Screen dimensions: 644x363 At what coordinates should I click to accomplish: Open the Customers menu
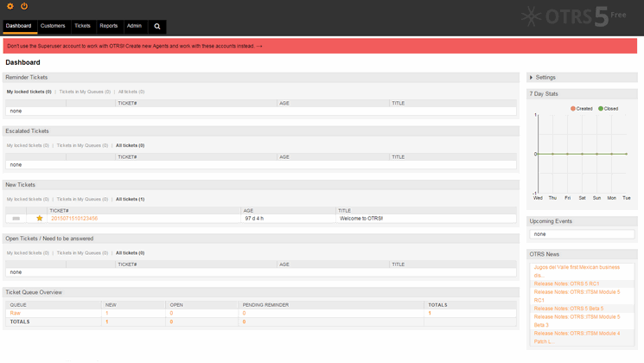(53, 26)
